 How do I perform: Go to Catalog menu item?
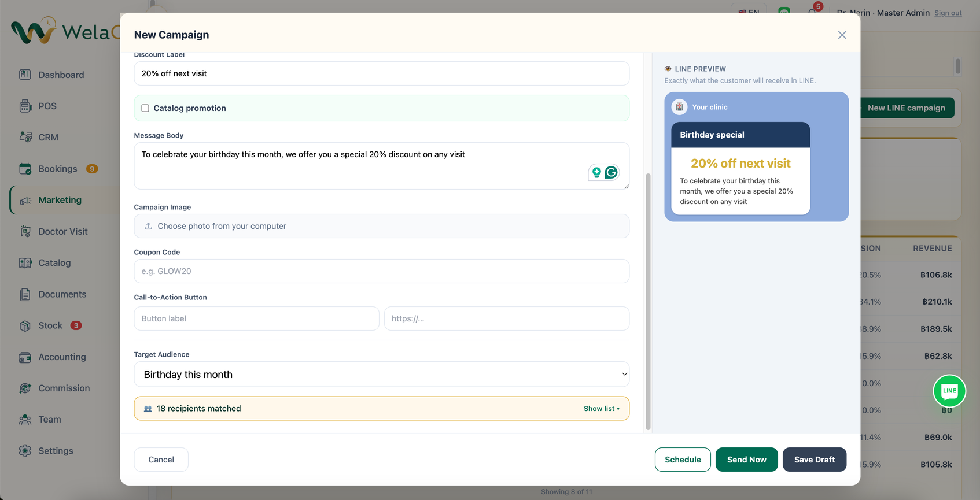[54, 262]
